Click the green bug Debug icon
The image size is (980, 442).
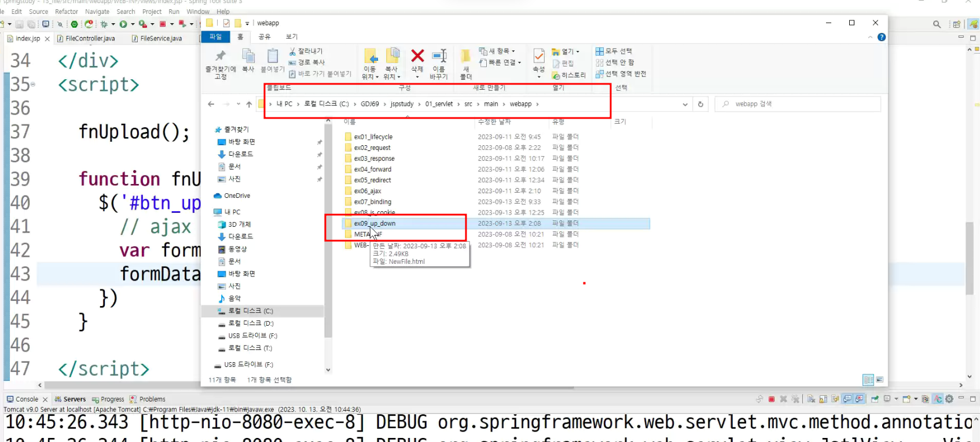104,24
